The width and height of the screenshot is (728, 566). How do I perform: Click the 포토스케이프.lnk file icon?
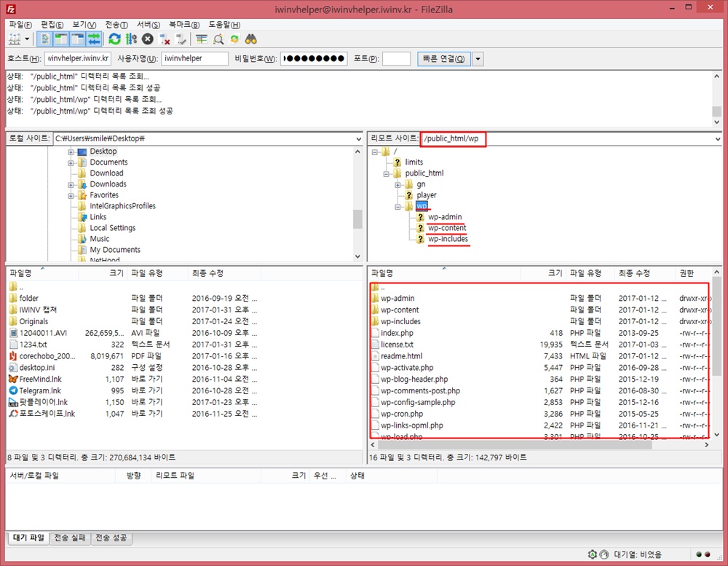point(13,414)
